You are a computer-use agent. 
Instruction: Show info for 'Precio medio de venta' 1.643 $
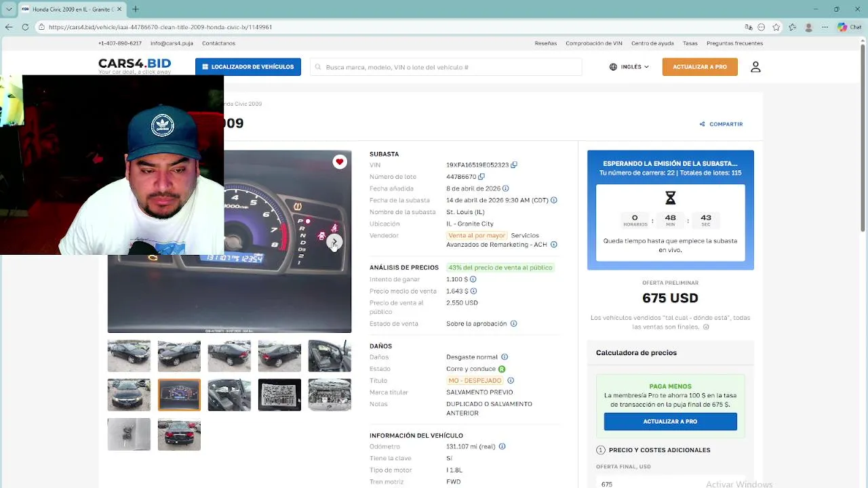point(473,291)
